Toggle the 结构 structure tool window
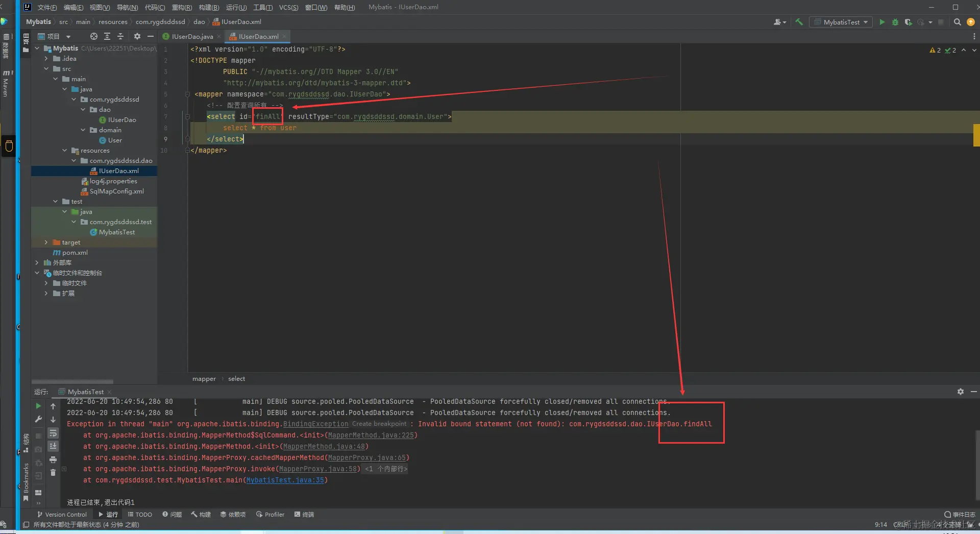 [26, 443]
